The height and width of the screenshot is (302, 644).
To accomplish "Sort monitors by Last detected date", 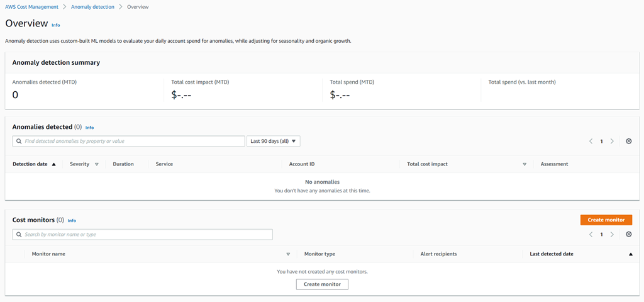I will (630, 254).
